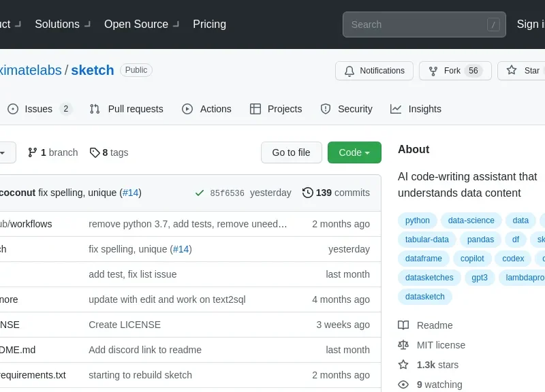Click the Star icon beside Star

click(512, 71)
